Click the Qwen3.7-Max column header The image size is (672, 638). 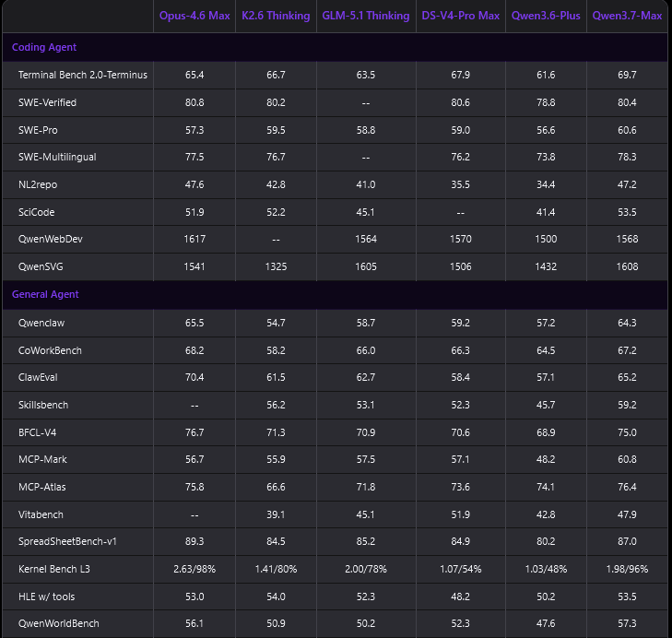coord(627,16)
